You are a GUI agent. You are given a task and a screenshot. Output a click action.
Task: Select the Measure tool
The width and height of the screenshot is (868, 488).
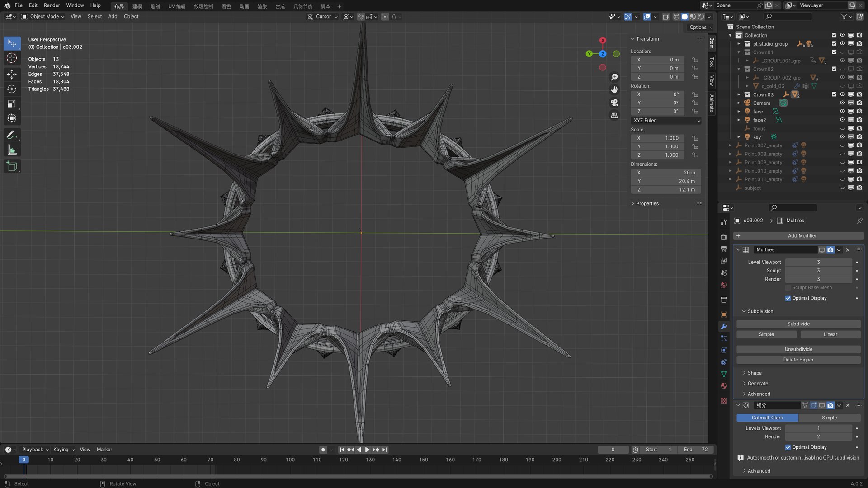tap(12, 150)
